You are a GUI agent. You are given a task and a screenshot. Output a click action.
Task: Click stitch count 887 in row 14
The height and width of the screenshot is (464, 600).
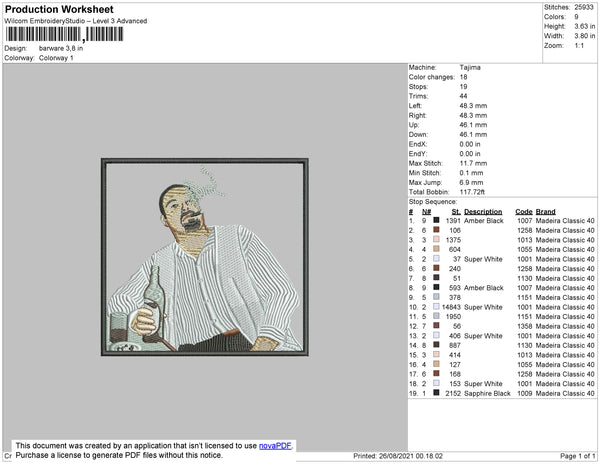tap(455, 345)
